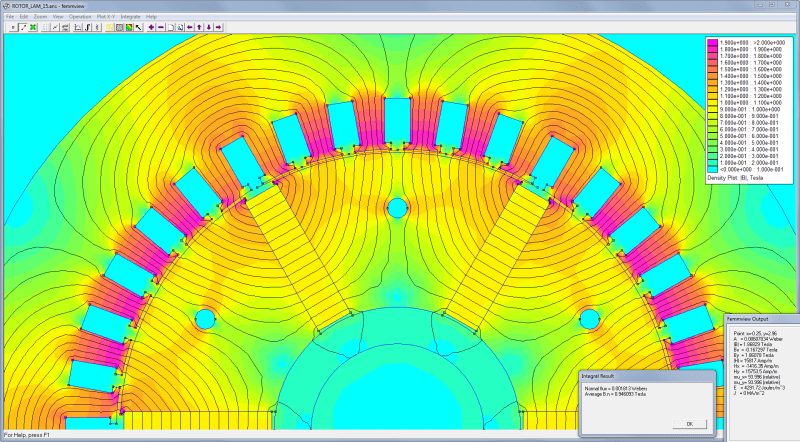The image size is (800, 442).
Task: Click the yellow 1.000e+000 : 1.100e+000 legend swatch
Action: click(712, 103)
